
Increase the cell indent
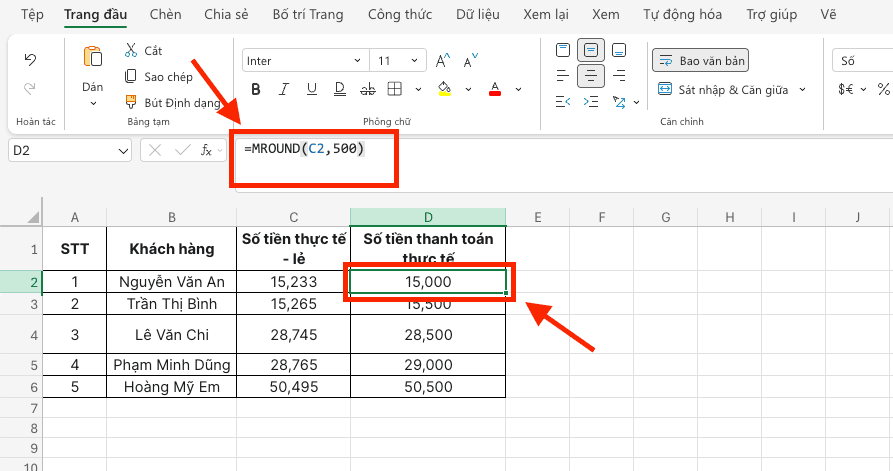(x=591, y=102)
